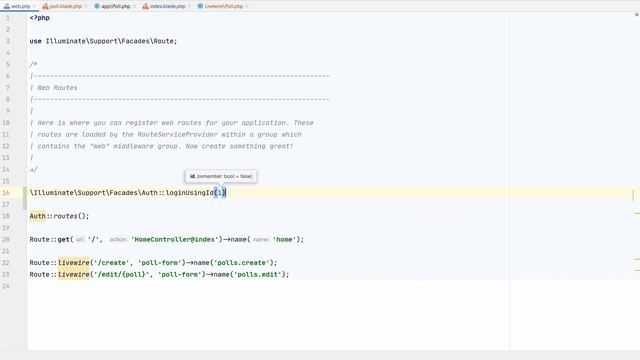Viewport: 640px width, 360px height.
Task: Click the remember bool parameter hint popup
Action: click(221, 176)
